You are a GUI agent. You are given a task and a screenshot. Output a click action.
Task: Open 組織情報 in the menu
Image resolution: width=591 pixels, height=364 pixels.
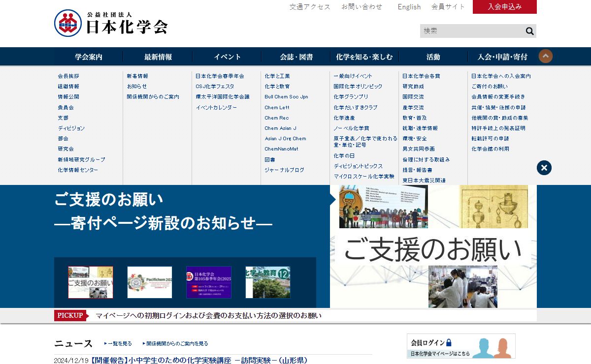pyautogui.click(x=68, y=87)
